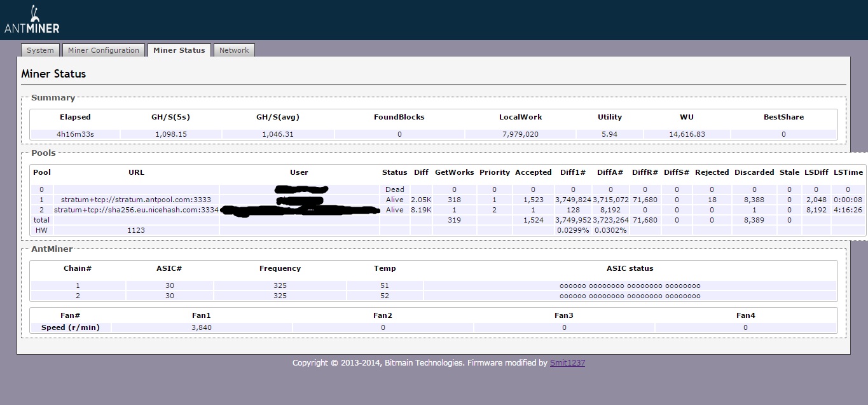
Task: Click the GH/S(avg) column header
Action: coord(277,117)
